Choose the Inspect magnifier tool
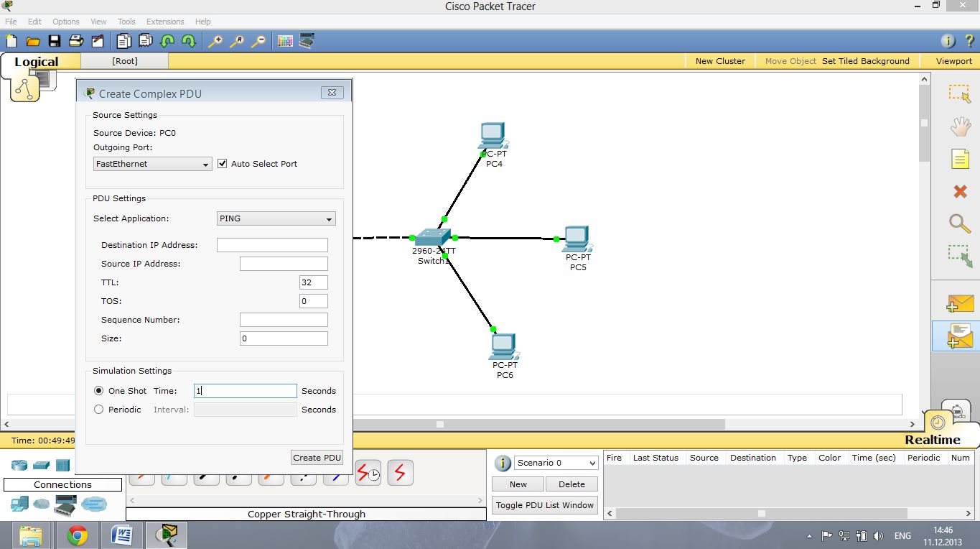The height and width of the screenshot is (549, 980). [x=960, y=223]
